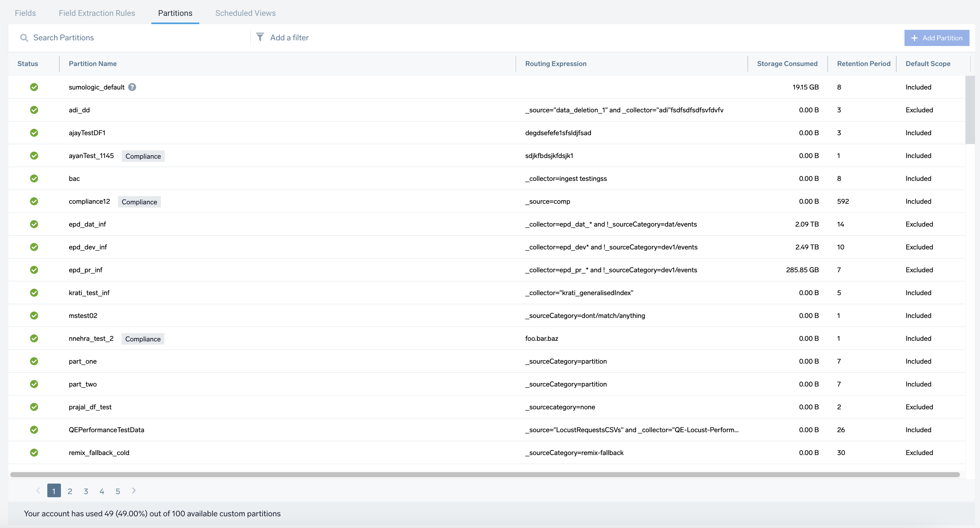This screenshot has width=980, height=528.
Task: Expand pagination to page 2
Action: pos(70,491)
